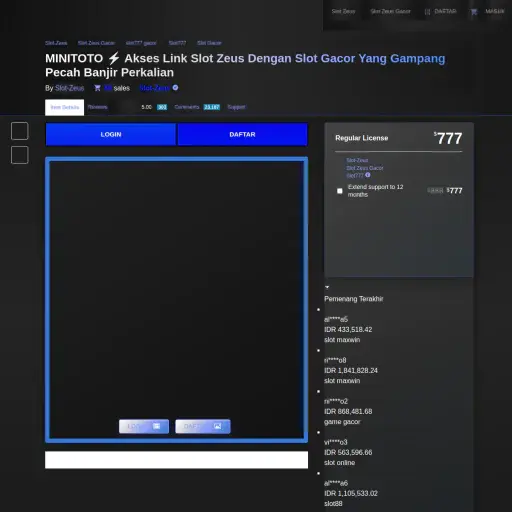Click the small image login button in preview
This screenshot has height=512, width=512.
click(144, 426)
